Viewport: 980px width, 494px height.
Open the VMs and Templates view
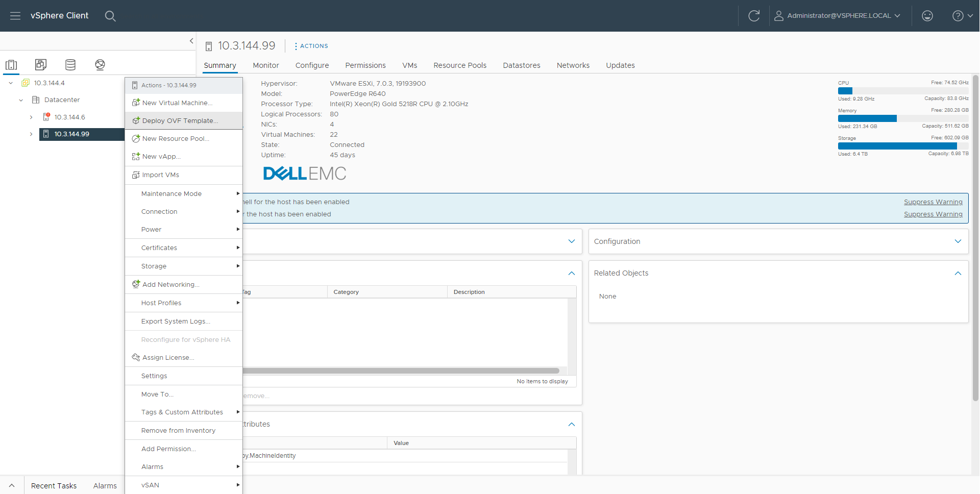40,64
